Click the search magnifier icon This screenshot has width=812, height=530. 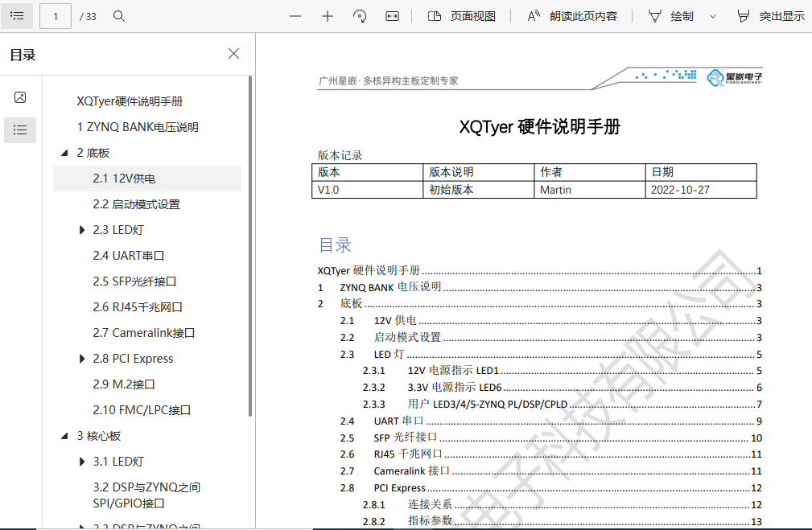(x=119, y=16)
